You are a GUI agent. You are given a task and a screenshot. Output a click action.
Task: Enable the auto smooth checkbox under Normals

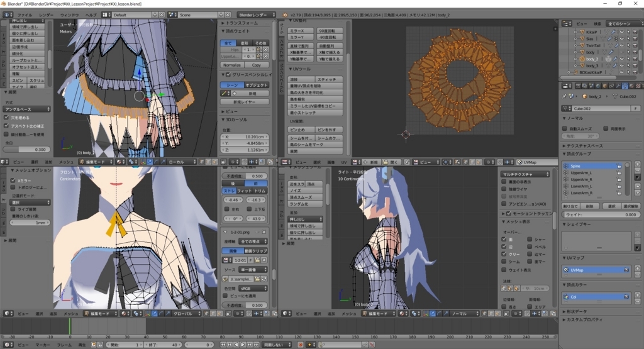click(x=564, y=128)
